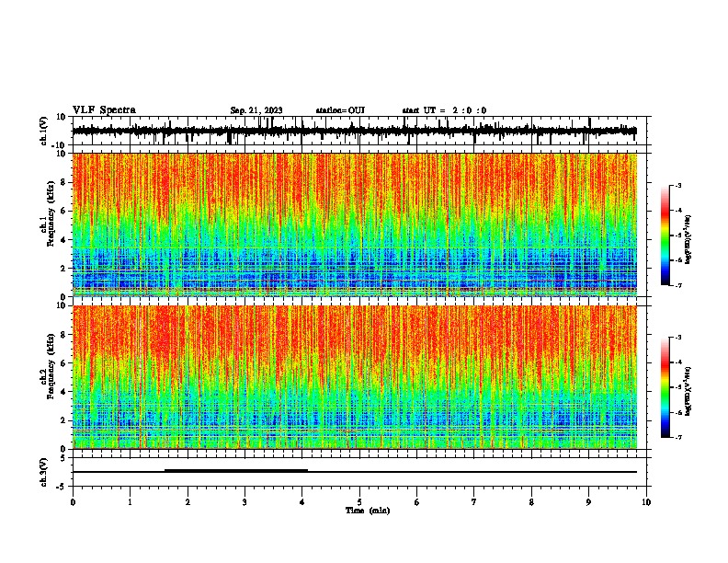Screen dimensions: 728x563
Task: Click time axis tick label "7"
Action: (x=474, y=502)
